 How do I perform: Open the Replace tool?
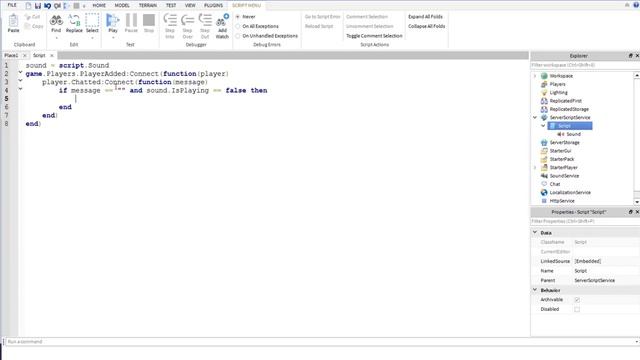click(x=74, y=23)
